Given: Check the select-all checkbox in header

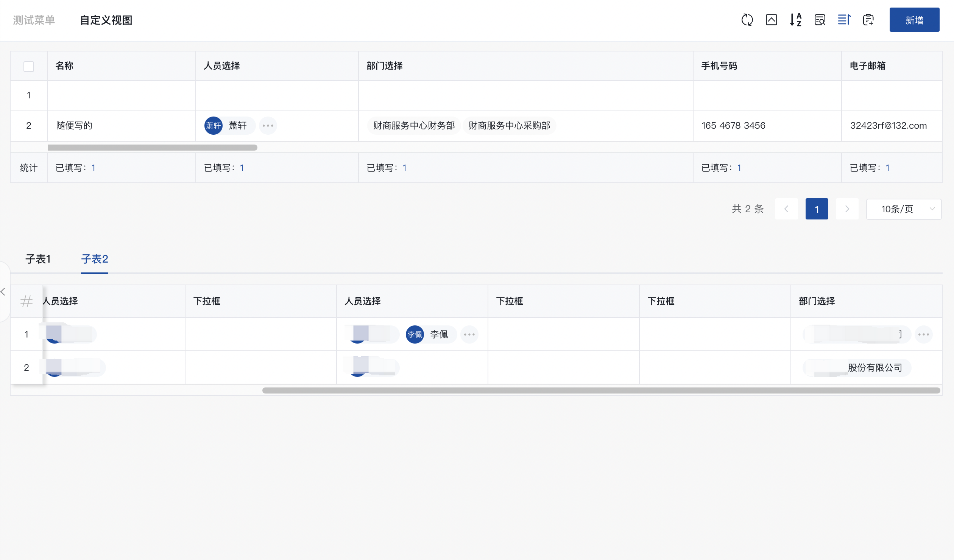Looking at the screenshot, I should 29,66.
